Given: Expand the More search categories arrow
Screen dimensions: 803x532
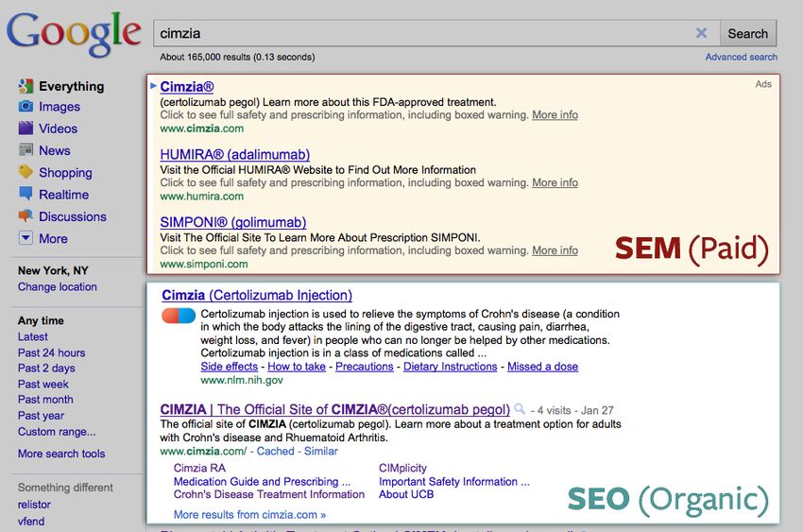Looking at the screenshot, I should tap(26, 238).
